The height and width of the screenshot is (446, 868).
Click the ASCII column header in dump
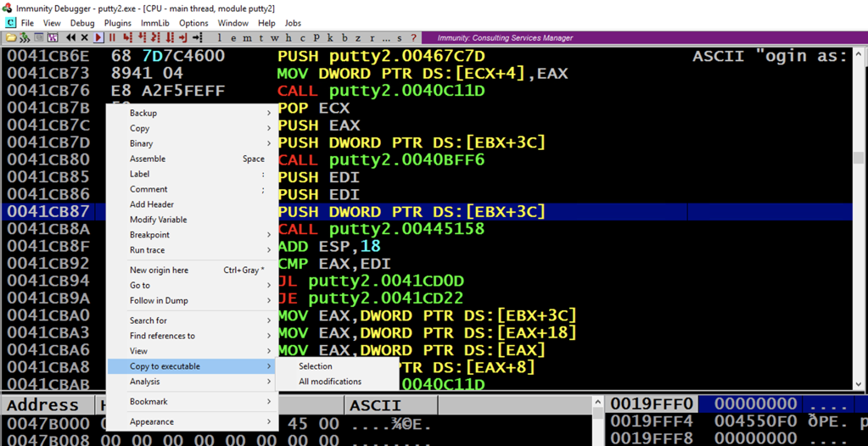[x=391, y=404]
